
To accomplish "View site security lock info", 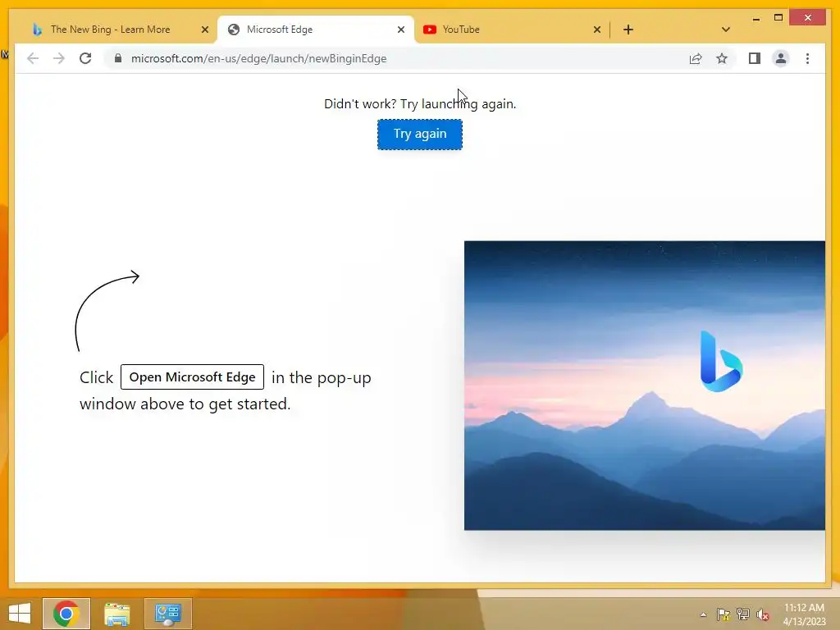I will point(118,58).
